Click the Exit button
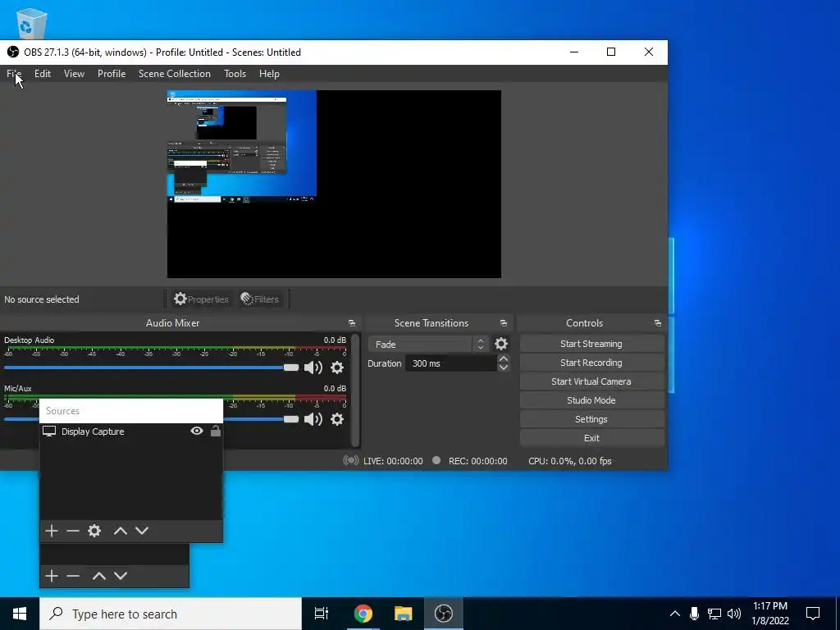Image resolution: width=840 pixels, height=630 pixels. [x=591, y=438]
